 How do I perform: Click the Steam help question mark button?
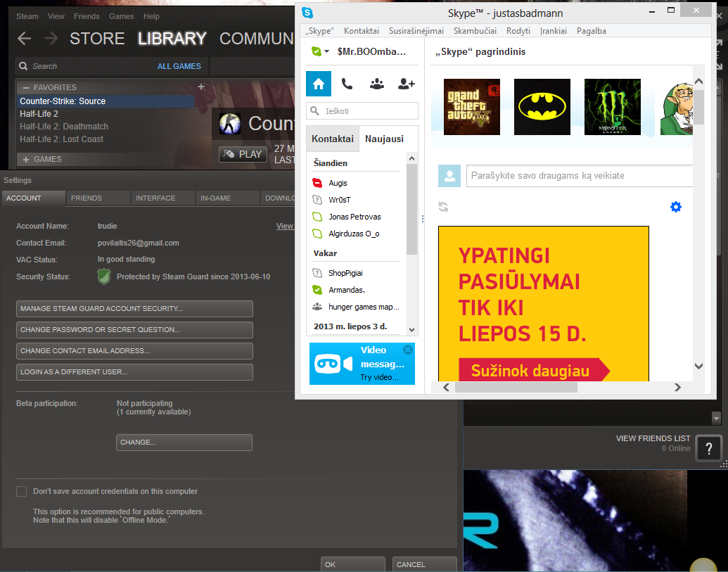708,448
